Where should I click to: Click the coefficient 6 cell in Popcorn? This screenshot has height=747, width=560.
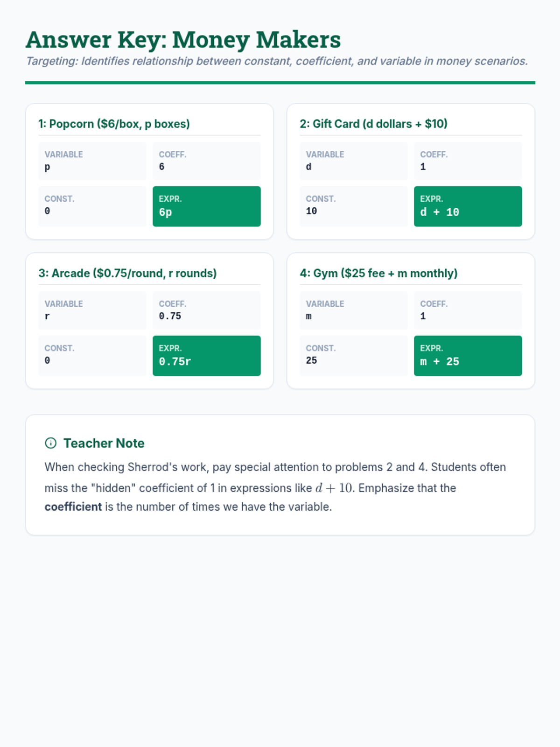click(206, 161)
